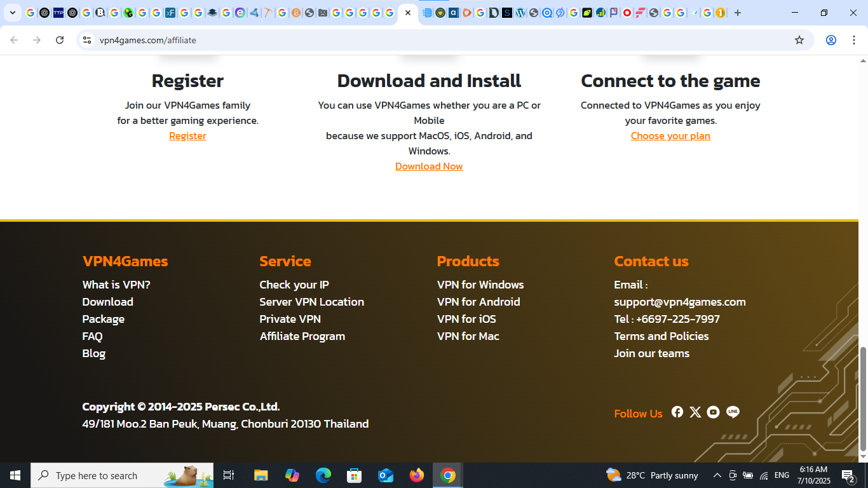Open Join our teams link
This screenshot has height=488, width=868.
(651, 353)
